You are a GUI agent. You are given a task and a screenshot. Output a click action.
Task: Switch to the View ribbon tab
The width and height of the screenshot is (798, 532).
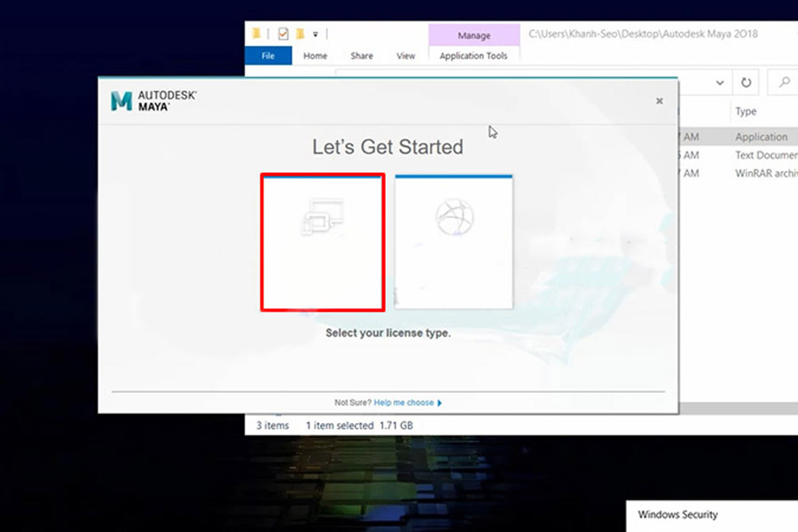(405, 56)
